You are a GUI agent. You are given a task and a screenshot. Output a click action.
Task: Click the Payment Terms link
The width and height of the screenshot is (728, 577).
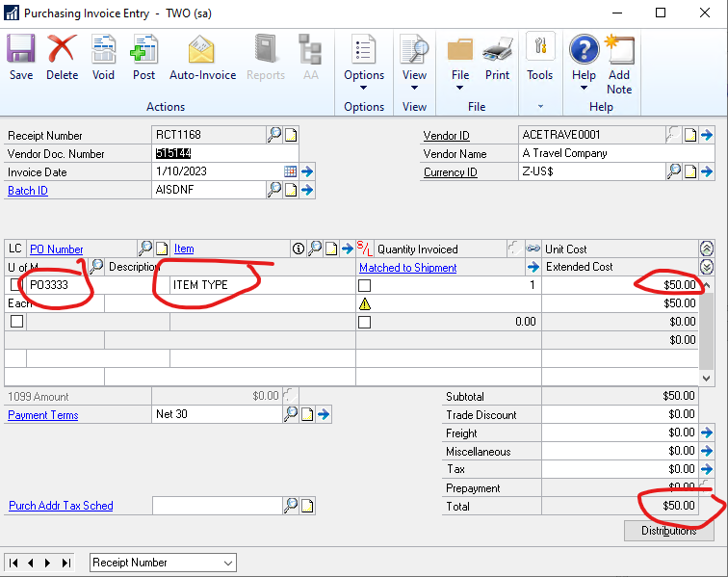pos(43,415)
